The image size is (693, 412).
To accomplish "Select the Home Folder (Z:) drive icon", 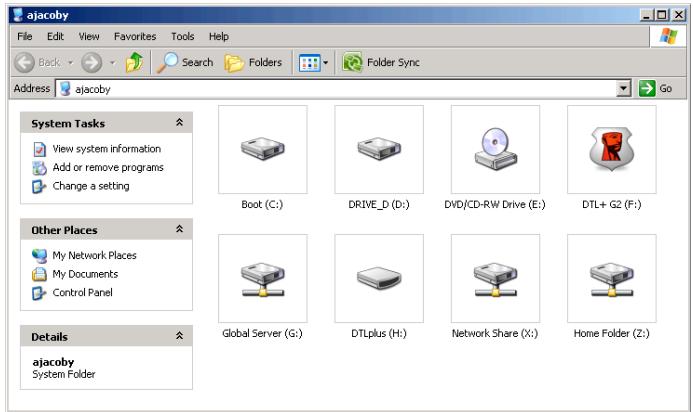I will point(612,279).
